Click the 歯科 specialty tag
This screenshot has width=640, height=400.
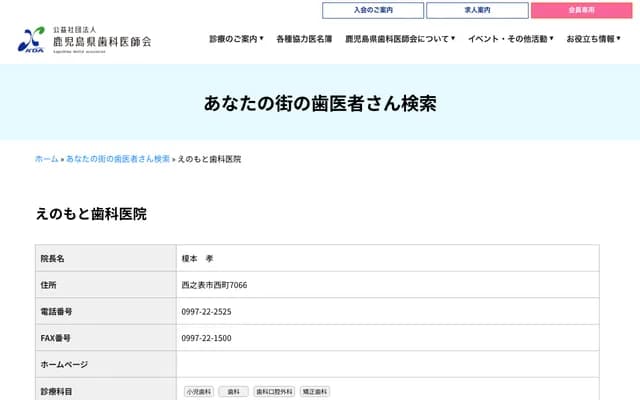click(x=233, y=391)
